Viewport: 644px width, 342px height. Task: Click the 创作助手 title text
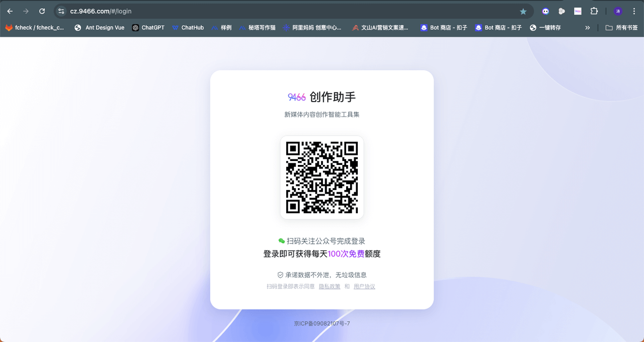tap(333, 97)
